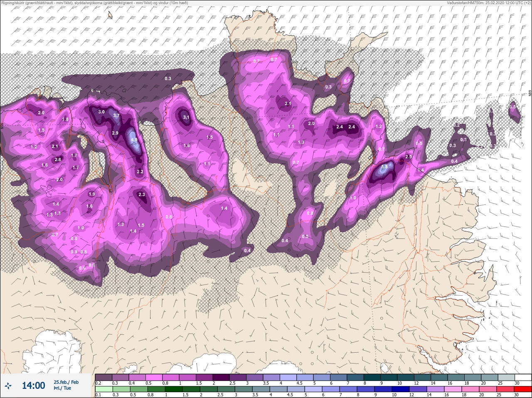This screenshot has height=398, width=532.
Task: Click the 0.1 label on bottom legend
Action: (x=98, y=395)
